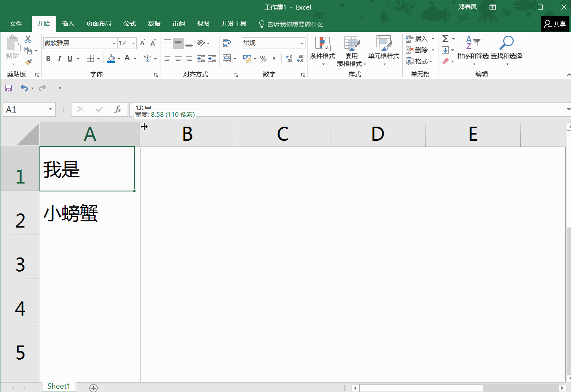Open text orientation options
Image resolution: width=571 pixels, height=392 pixels.
tap(203, 43)
